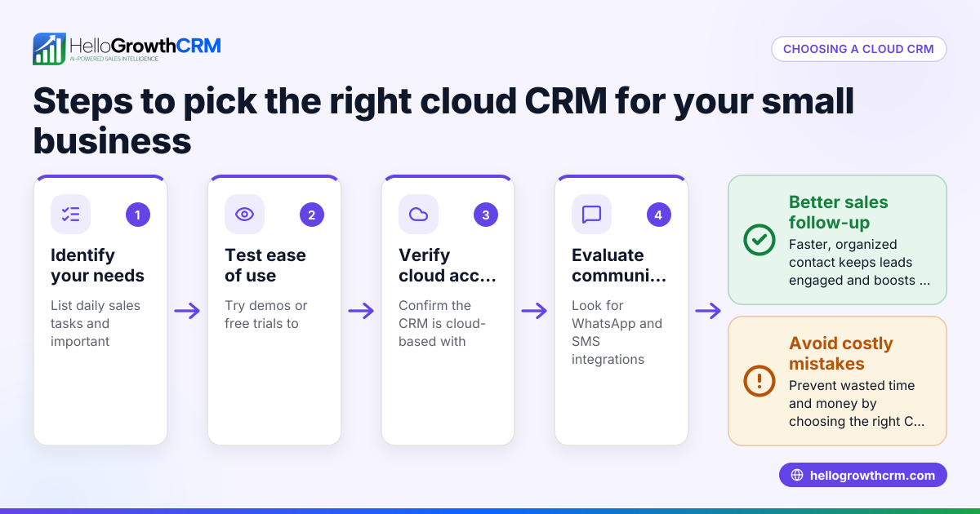Click the 'Evaluate communi…' heading
This screenshot has width=980, height=514.
pos(619,265)
